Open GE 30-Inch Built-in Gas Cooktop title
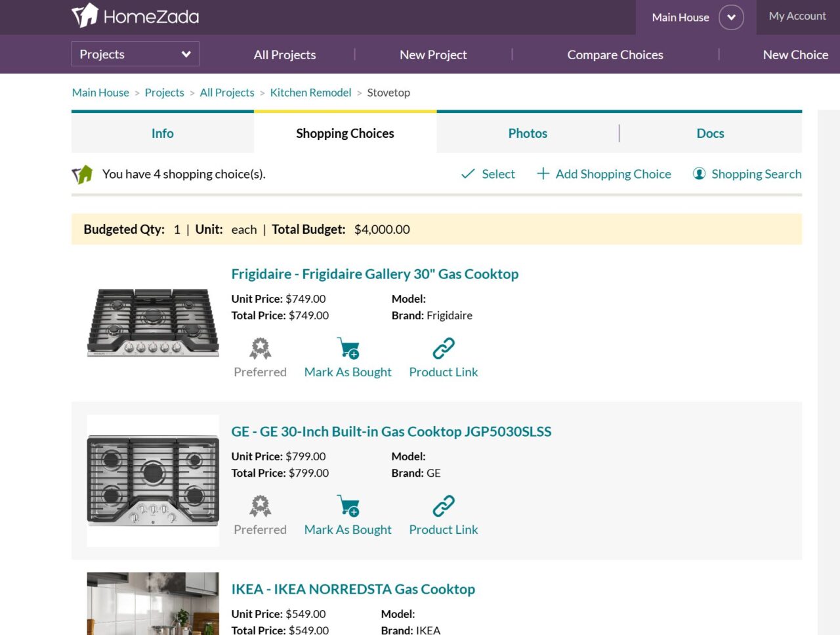The width and height of the screenshot is (840, 635). tap(391, 431)
